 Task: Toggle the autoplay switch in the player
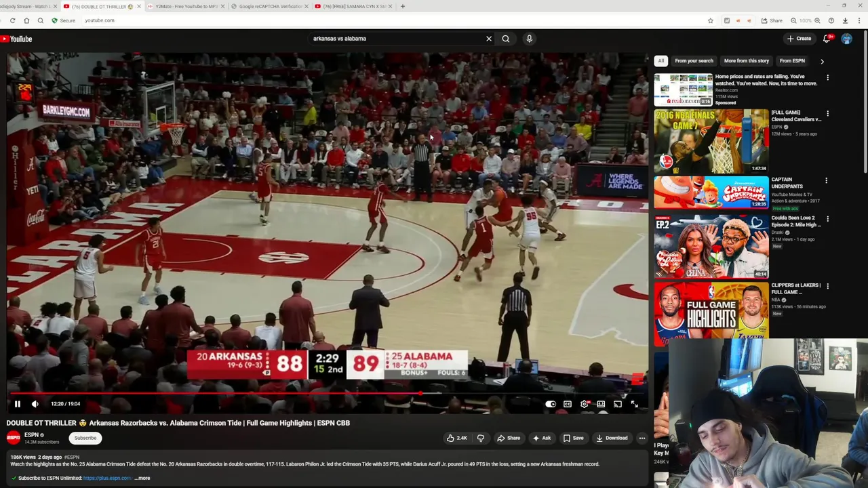point(551,404)
